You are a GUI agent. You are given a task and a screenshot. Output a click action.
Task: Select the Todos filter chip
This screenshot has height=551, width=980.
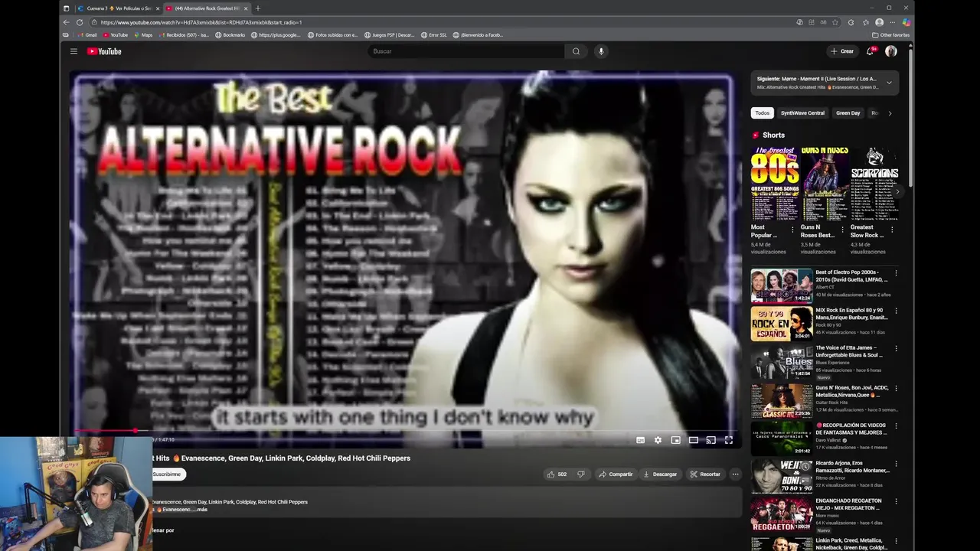(763, 113)
